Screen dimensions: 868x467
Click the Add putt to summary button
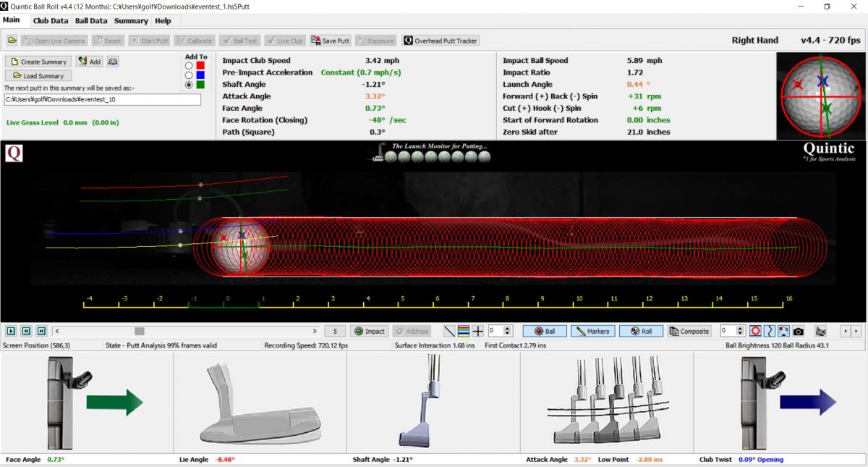(90, 62)
